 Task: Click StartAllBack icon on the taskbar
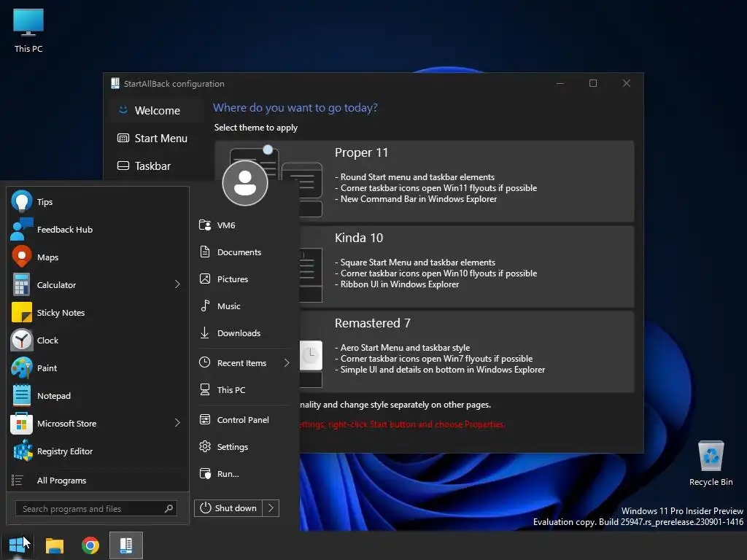[x=125, y=545]
